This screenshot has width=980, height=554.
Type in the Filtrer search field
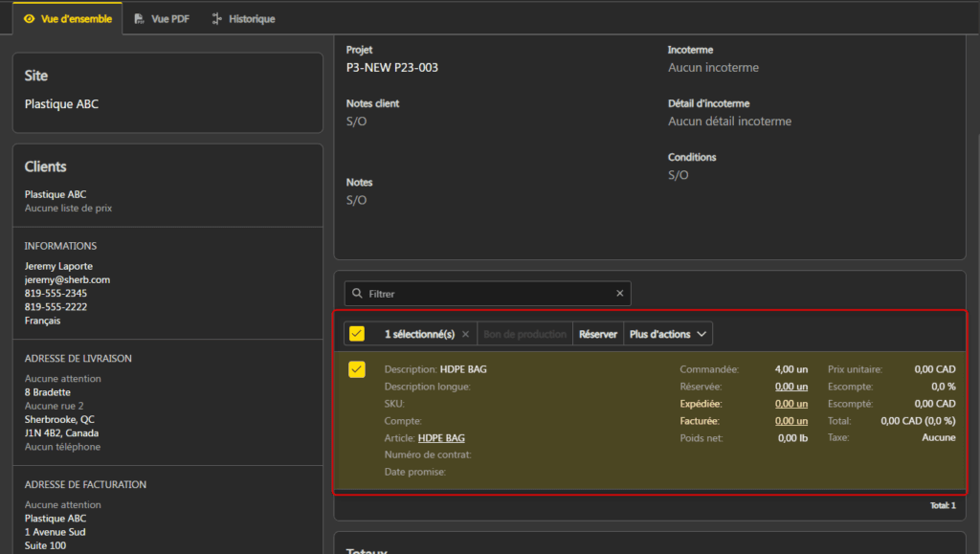(488, 294)
